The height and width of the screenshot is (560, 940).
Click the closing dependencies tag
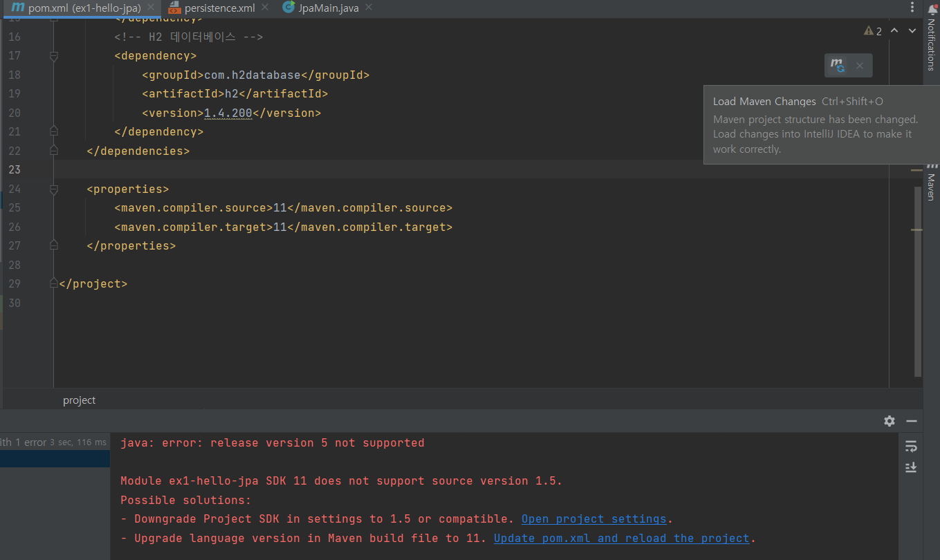click(x=138, y=150)
